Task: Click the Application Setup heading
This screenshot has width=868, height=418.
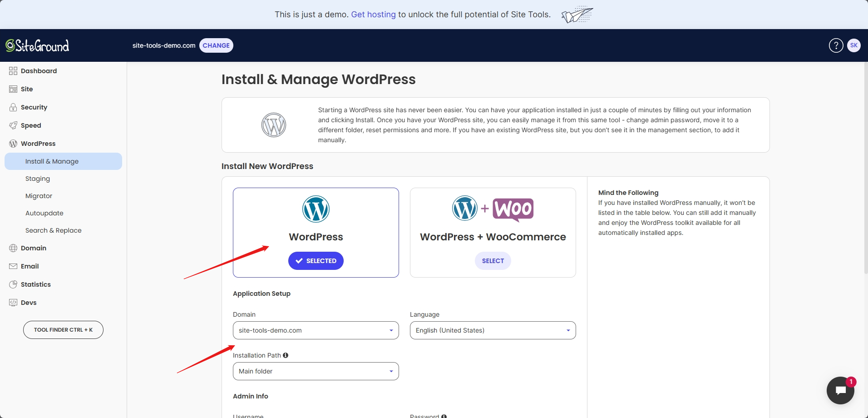Action: [261, 294]
